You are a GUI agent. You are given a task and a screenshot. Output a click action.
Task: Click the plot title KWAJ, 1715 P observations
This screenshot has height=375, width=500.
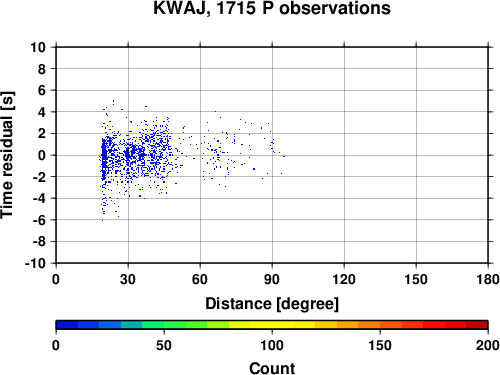[272, 8]
